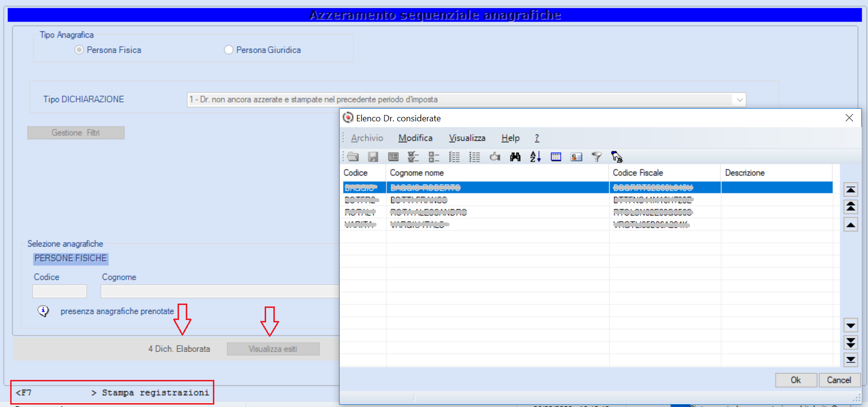Open the Visualizza menu
Screen dimensions: 868x407
467,138
